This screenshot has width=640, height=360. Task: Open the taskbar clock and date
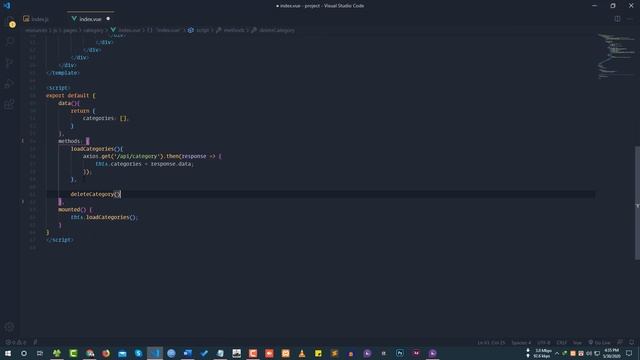611,353
